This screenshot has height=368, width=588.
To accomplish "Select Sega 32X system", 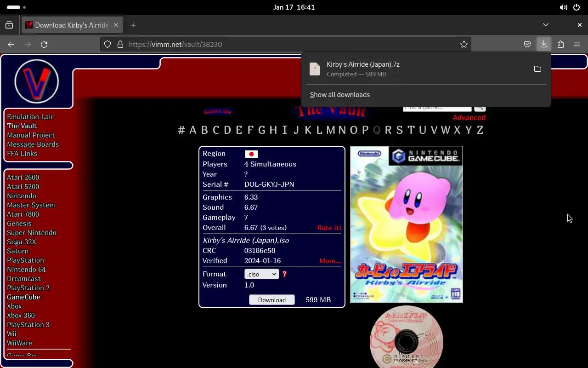I will tap(21, 242).
